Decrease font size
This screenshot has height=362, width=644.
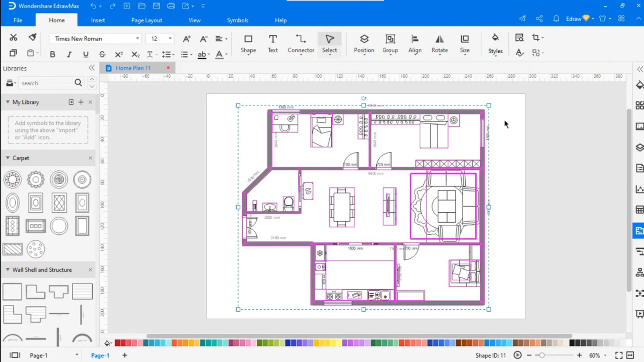(203, 39)
